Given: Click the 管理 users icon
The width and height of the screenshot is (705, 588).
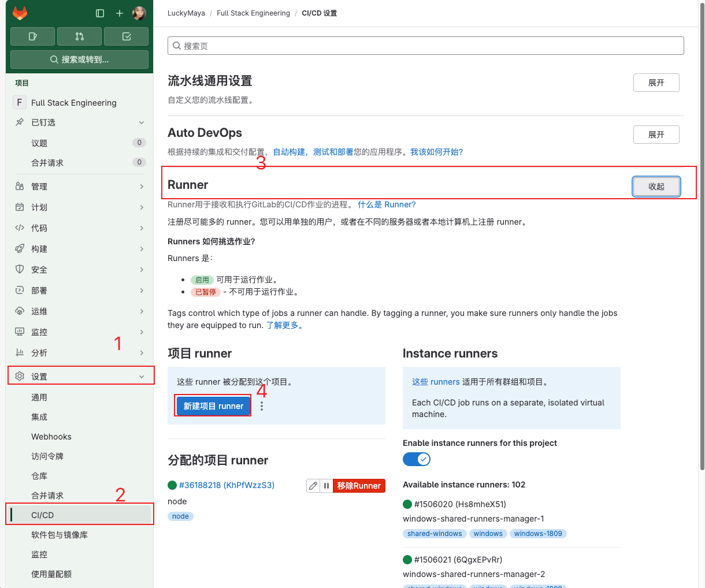Looking at the screenshot, I should (x=20, y=187).
